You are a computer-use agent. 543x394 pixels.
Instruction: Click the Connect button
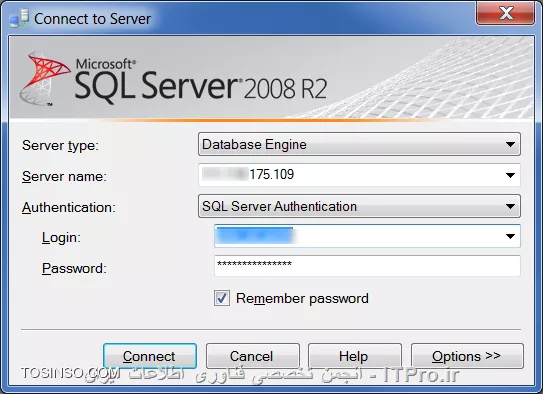click(x=150, y=356)
